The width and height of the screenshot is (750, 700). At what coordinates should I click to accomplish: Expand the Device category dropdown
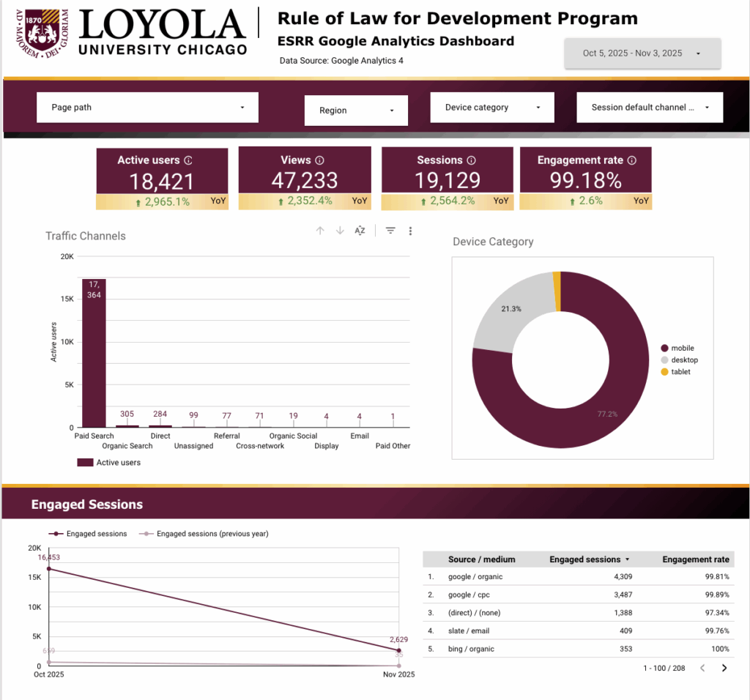pos(492,108)
